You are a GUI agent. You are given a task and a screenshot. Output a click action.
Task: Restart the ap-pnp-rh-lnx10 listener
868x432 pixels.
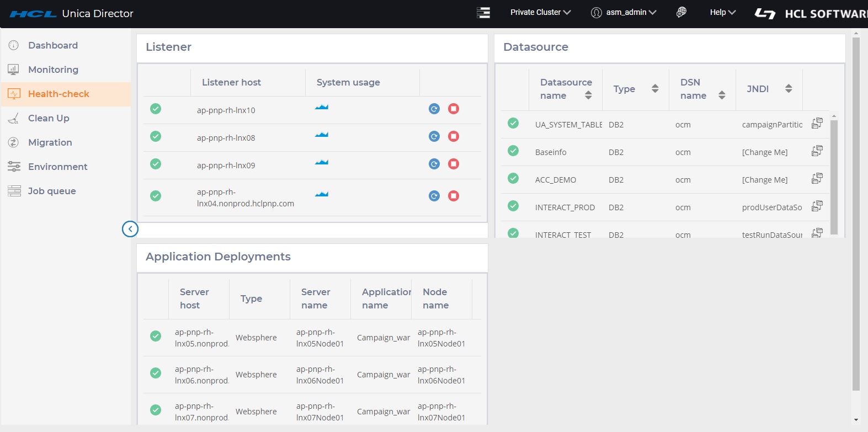coord(434,109)
